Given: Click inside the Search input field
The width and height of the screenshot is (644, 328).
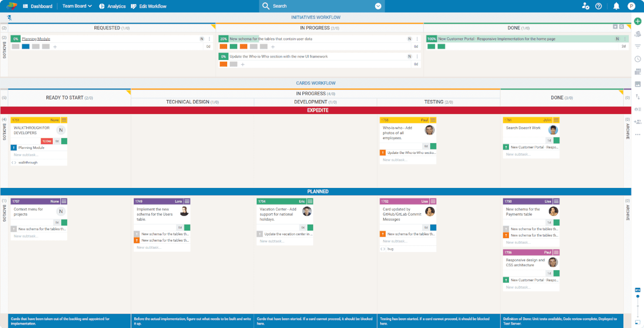Looking at the screenshot, I should pyautogui.click(x=313, y=6).
